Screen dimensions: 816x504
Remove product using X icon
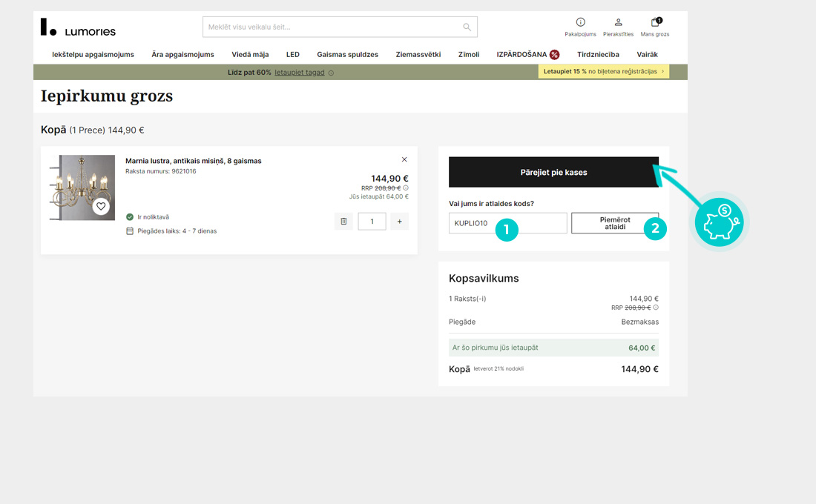404,159
